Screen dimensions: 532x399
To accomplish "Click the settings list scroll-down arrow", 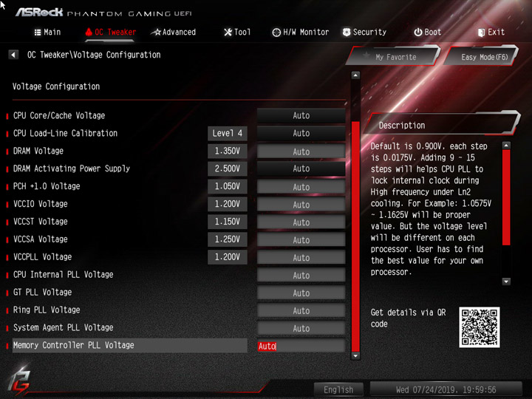I will coord(355,356).
